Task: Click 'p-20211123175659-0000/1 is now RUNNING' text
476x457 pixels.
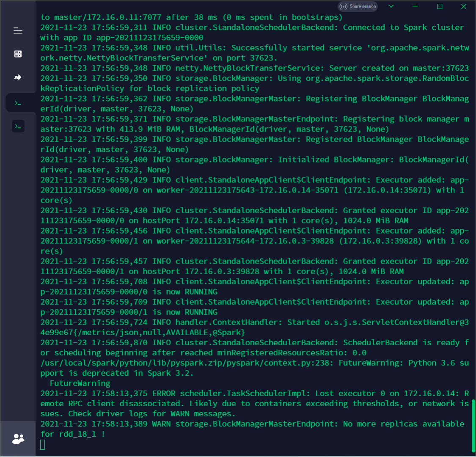Action: (129, 312)
